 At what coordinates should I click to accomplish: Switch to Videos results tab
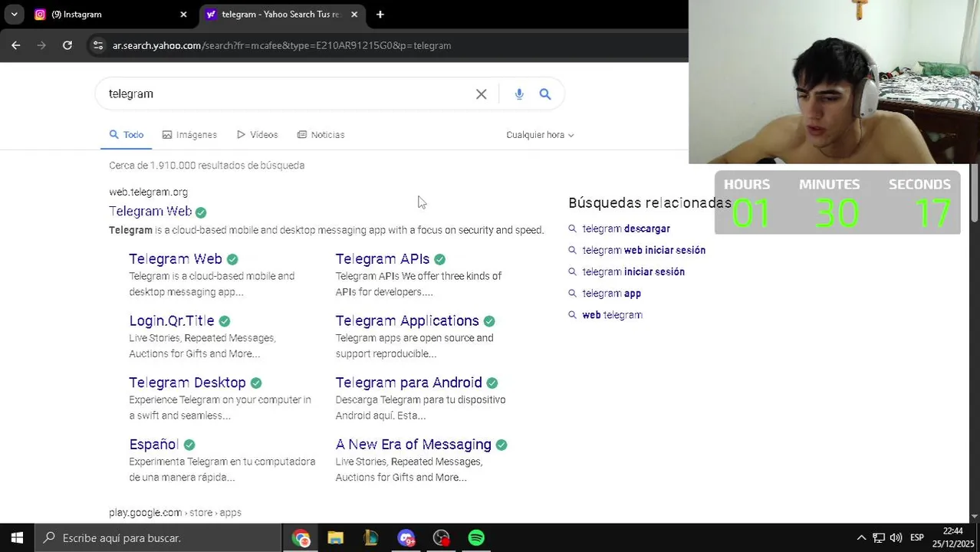[x=258, y=134]
